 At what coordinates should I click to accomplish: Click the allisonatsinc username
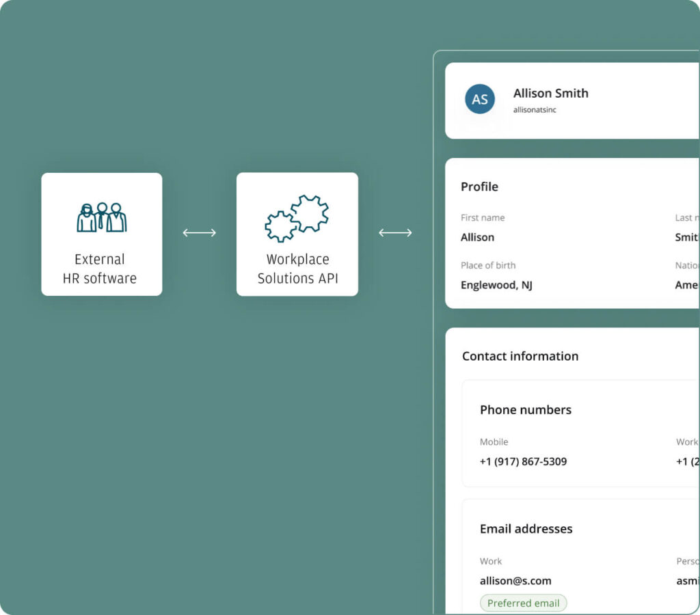pyautogui.click(x=535, y=109)
